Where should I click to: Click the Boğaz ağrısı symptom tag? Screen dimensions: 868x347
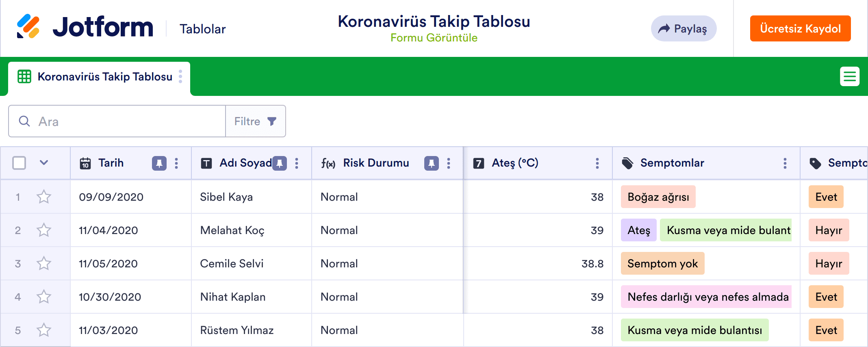click(x=658, y=197)
